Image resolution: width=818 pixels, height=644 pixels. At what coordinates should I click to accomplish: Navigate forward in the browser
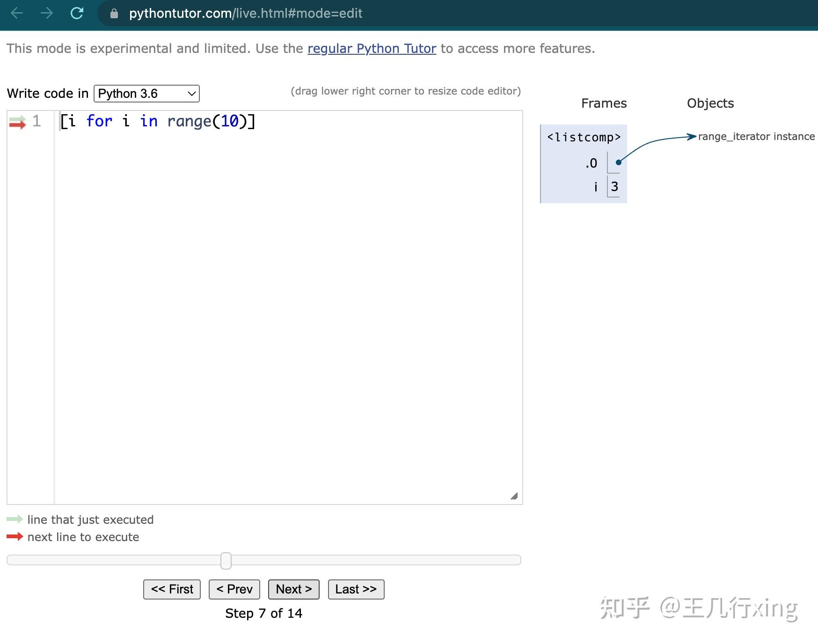pos(47,13)
